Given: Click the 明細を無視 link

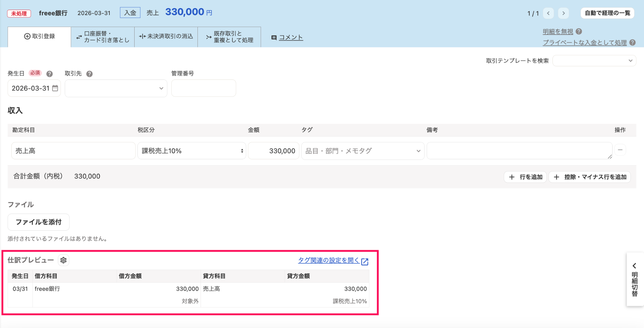Looking at the screenshot, I should (558, 32).
